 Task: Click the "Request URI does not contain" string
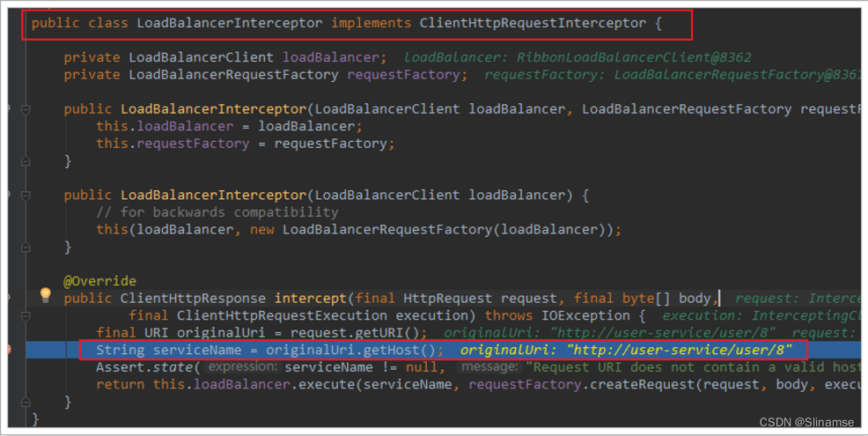693,367
